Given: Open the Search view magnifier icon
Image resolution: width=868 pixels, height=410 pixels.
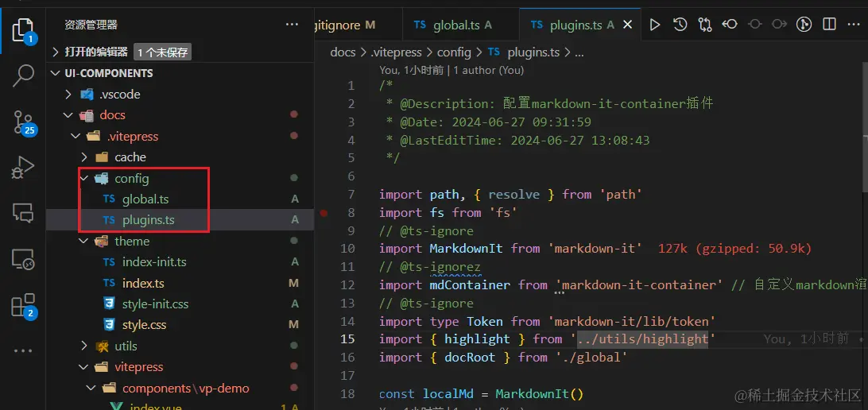Looking at the screenshot, I should tap(23, 75).
